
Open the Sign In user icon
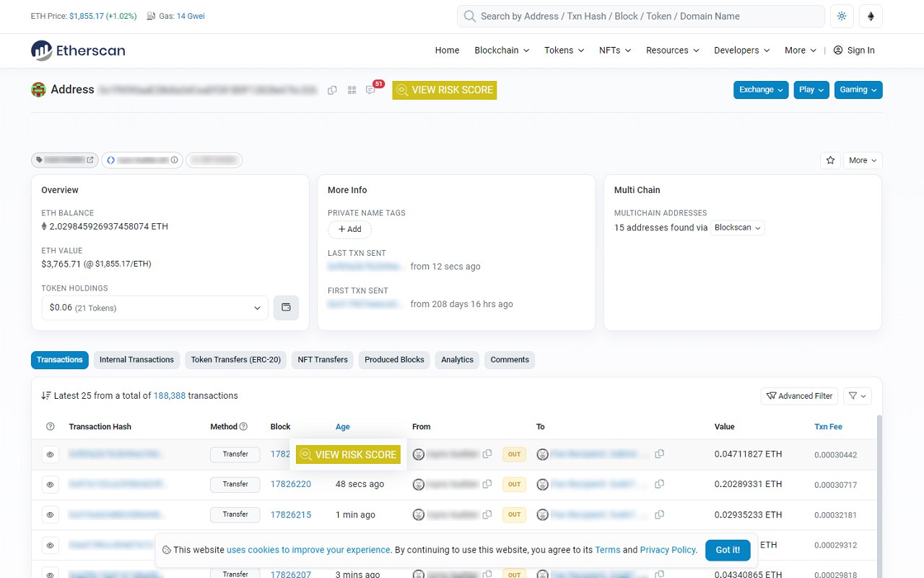point(838,51)
